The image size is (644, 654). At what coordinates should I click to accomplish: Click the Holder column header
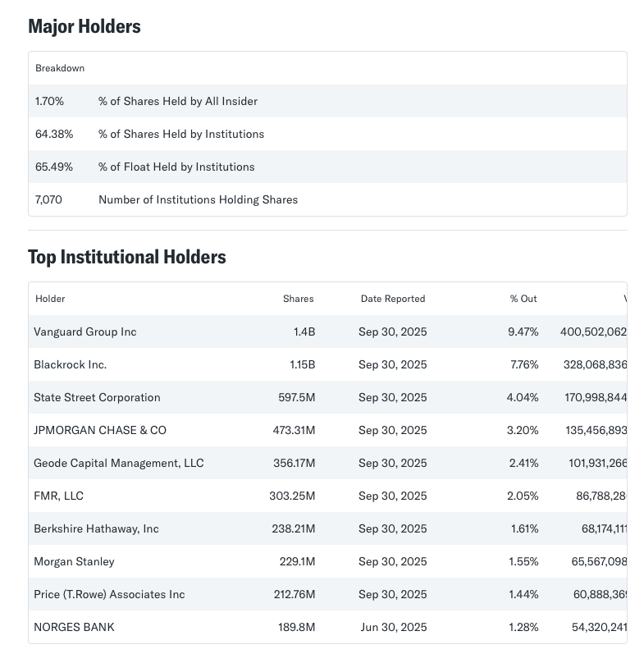50,299
